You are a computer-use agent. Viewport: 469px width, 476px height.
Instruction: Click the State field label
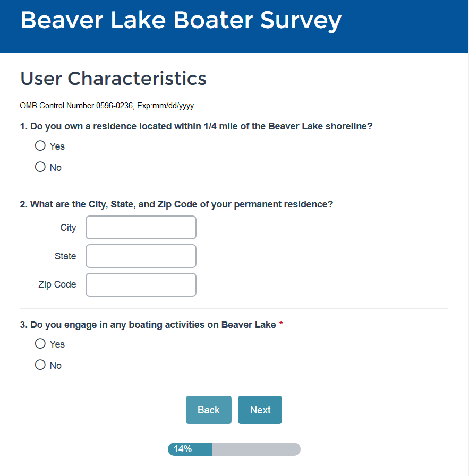tap(65, 256)
